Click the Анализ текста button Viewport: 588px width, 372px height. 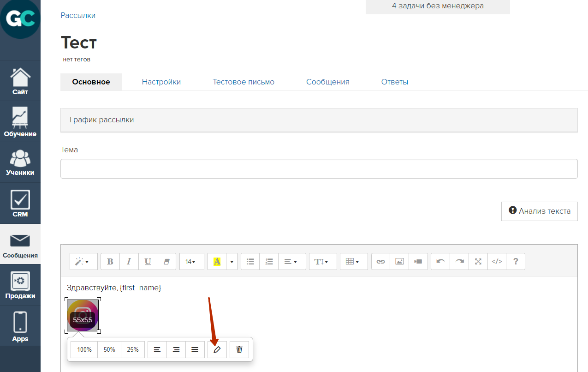click(x=539, y=211)
